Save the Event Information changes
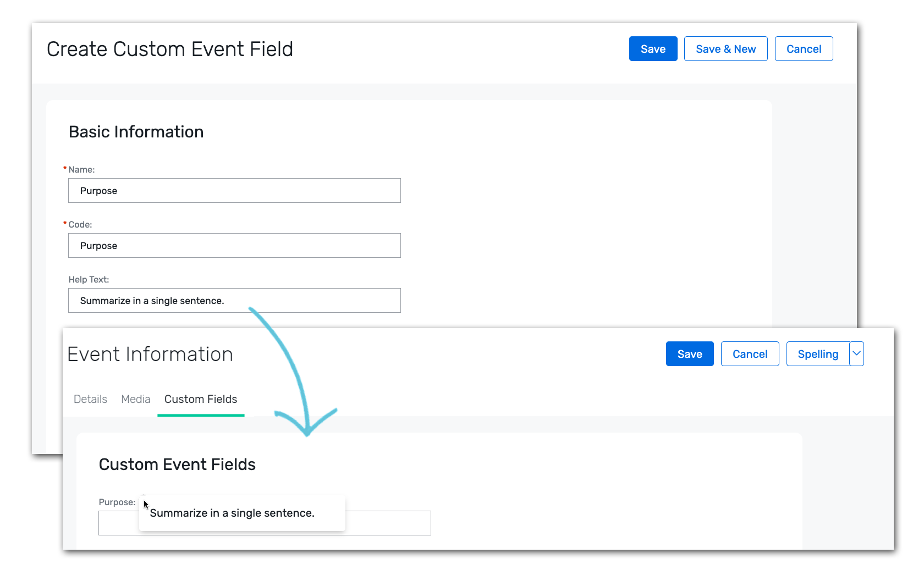Screen dimensions: 924x575 [x=689, y=353]
